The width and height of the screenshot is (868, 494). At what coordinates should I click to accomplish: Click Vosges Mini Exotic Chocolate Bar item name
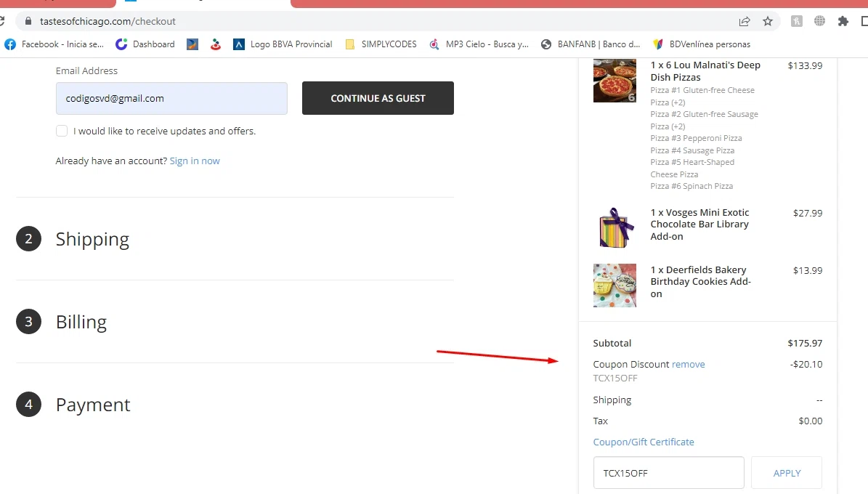[x=699, y=224]
